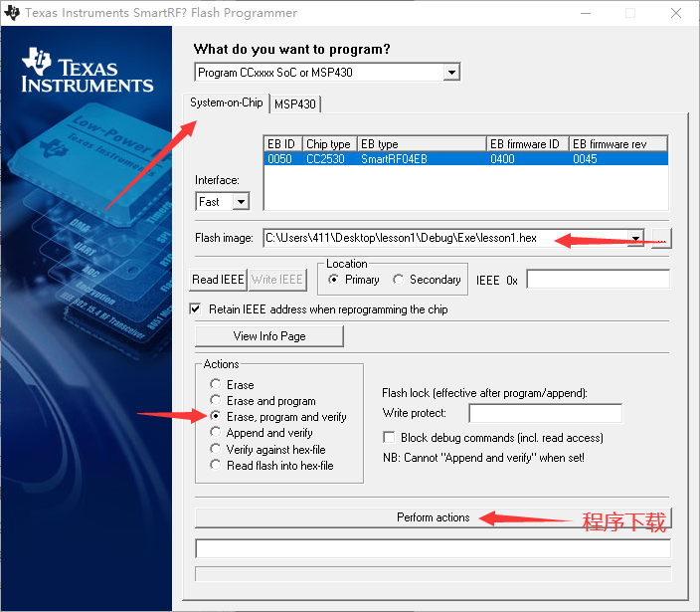Click the status message text box
The height and width of the screenshot is (612, 700).
434,548
